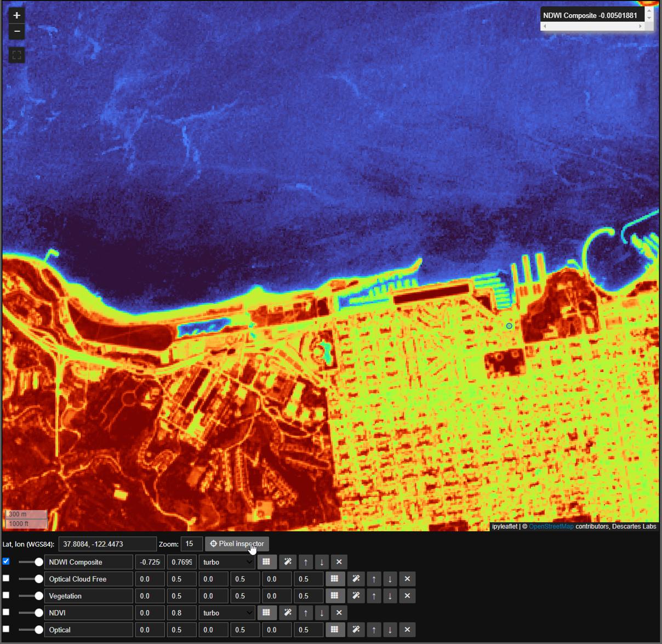Click the grid icon on NDVI row

pyautogui.click(x=266, y=613)
